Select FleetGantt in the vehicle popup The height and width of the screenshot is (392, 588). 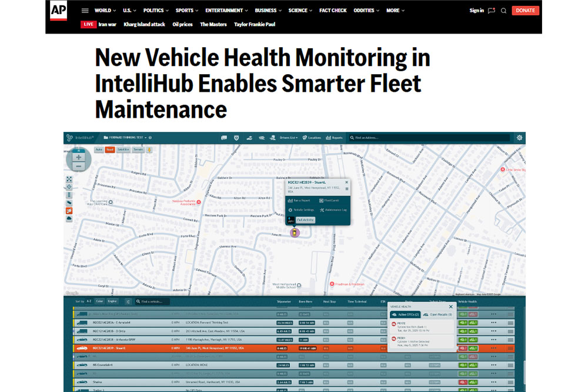[332, 200]
